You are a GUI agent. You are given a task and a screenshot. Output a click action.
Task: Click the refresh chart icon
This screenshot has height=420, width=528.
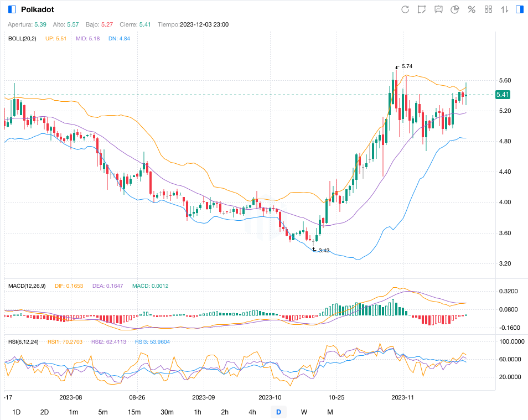pyautogui.click(x=405, y=9)
